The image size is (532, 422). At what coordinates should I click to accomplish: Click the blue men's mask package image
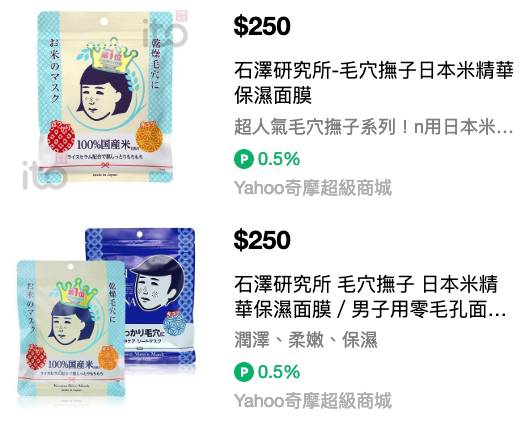[140, 295]
